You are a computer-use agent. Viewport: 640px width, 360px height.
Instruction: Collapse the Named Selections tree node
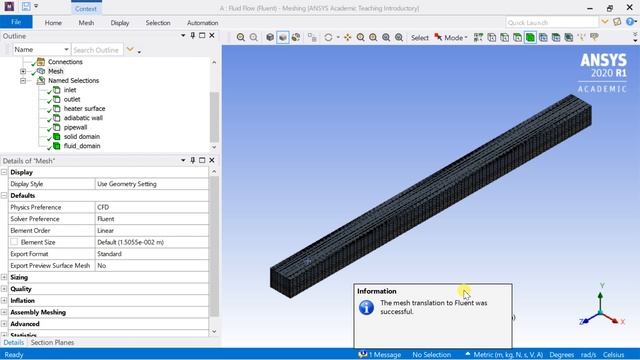point(23,80)
